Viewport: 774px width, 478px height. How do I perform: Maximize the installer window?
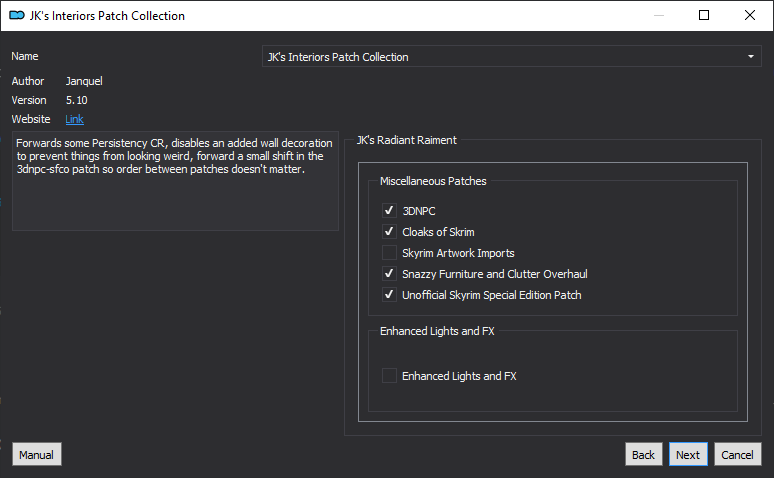[704, 15]
